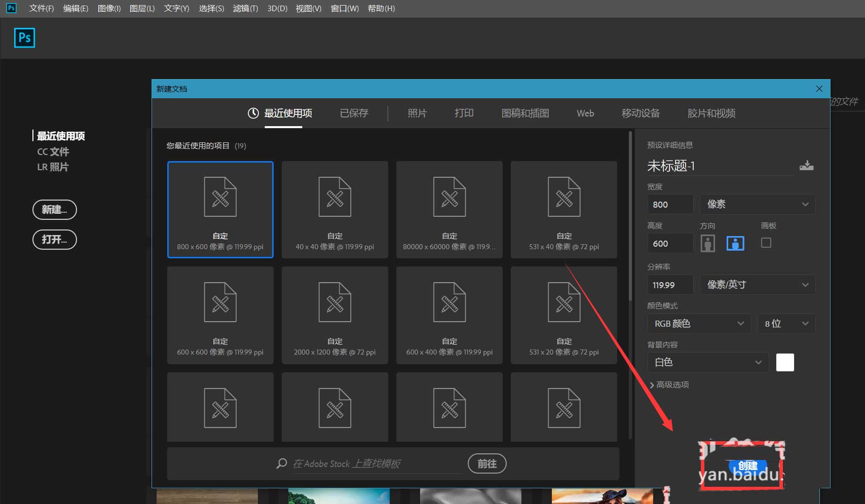Switch to the 打印 tab

[464, 113]
